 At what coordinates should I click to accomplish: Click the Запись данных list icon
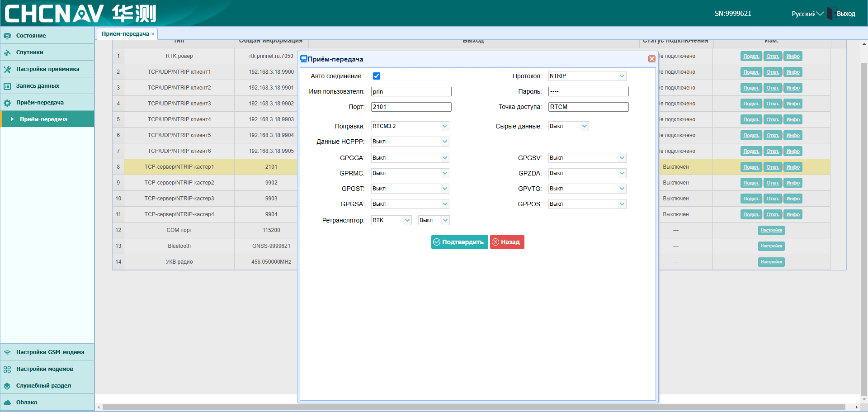click(x=7, y=86)
